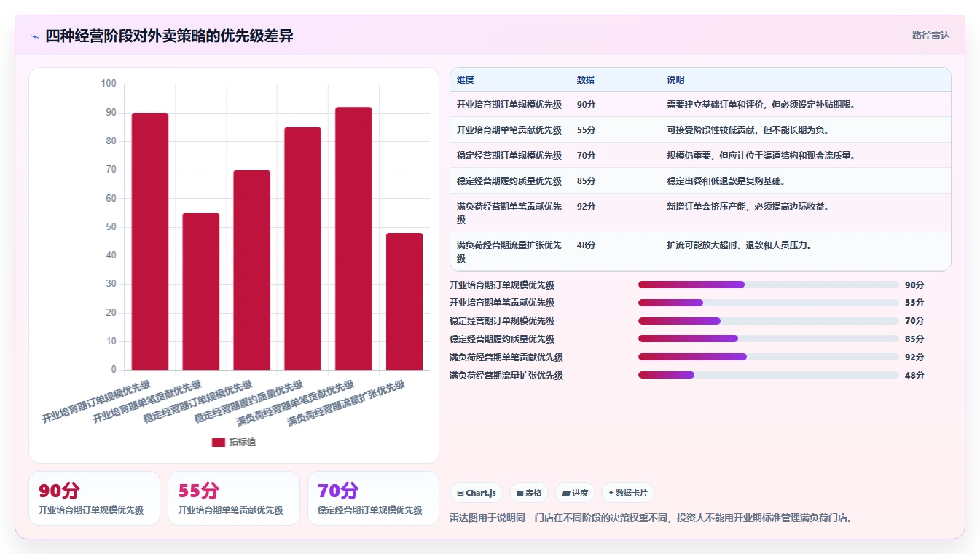Click the 进度 tag
The height and width of the screenshot is (554, 980).
tap(575, 493)
